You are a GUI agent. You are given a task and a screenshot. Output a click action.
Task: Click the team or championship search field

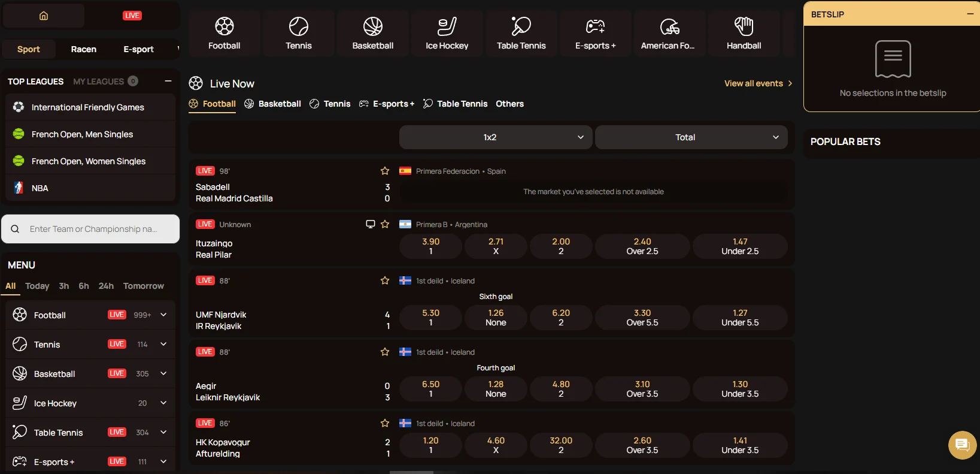click(90, 229)
